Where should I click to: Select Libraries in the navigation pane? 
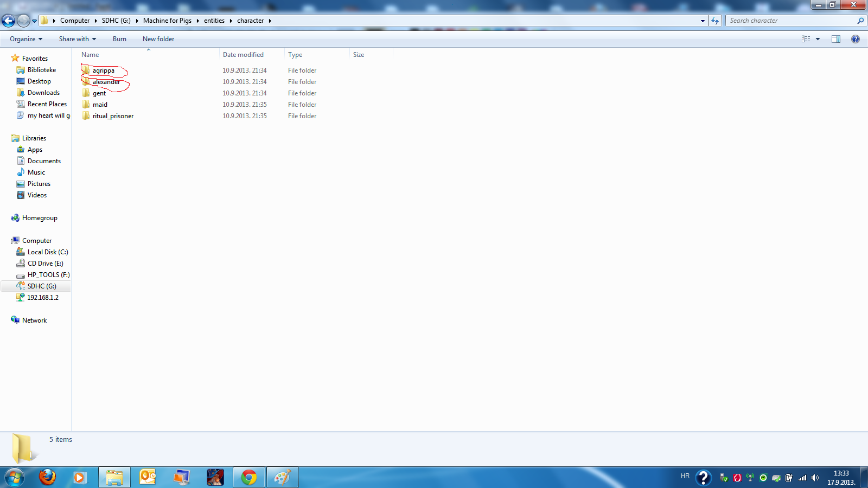[x=29, y=138]
